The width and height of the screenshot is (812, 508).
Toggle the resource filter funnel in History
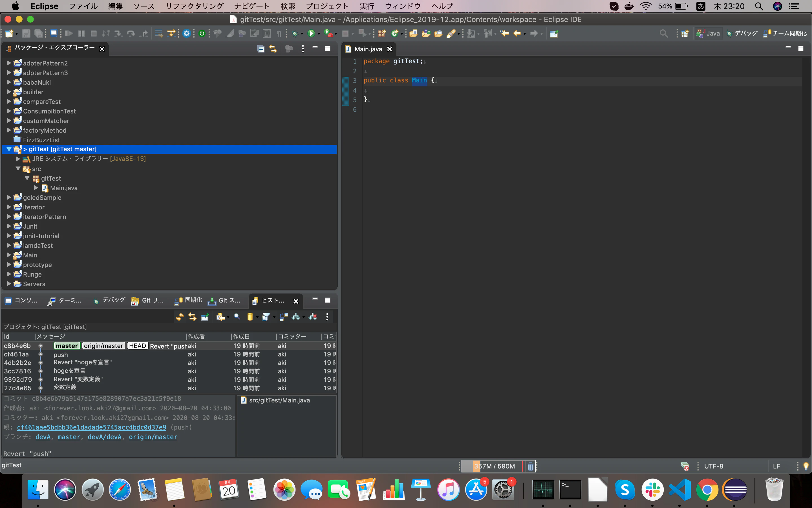[266, 316]
